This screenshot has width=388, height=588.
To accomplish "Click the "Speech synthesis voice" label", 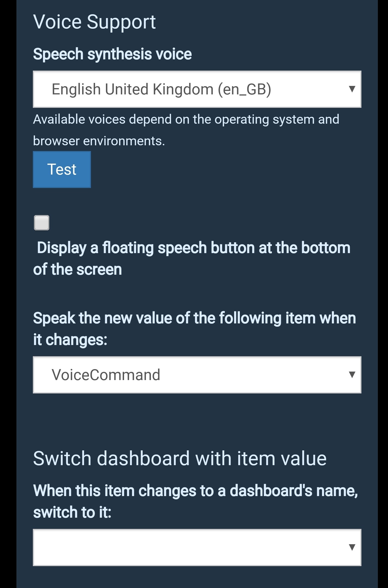I will [x=112, y=54].
